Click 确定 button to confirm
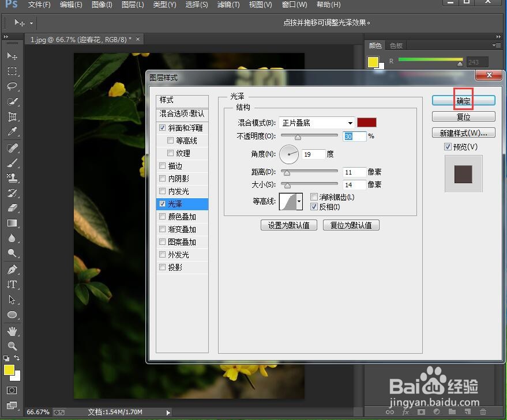Viewport: 507px width, 420px height. tap(463, 100)
